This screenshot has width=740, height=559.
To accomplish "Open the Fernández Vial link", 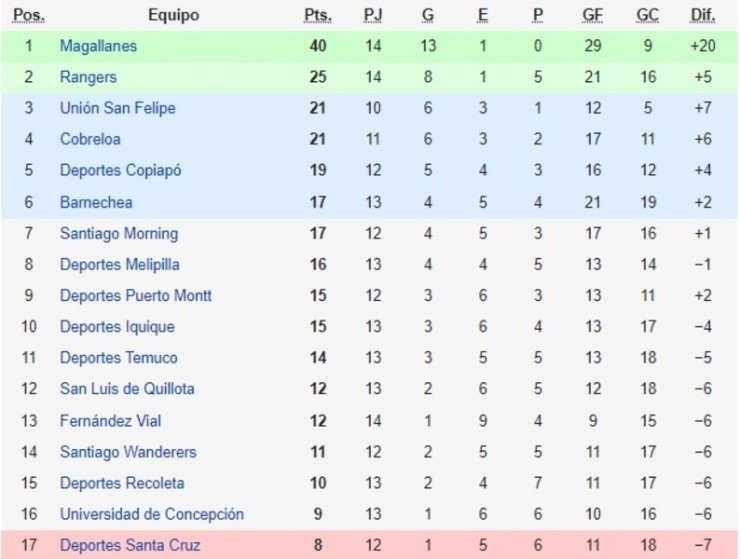I will (x=110, y=421).
